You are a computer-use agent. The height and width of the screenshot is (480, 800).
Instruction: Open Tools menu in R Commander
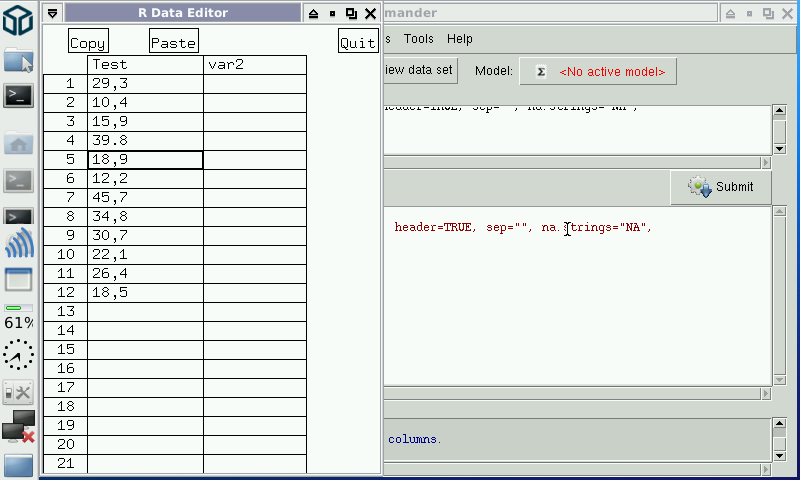(x=418, y=39)
